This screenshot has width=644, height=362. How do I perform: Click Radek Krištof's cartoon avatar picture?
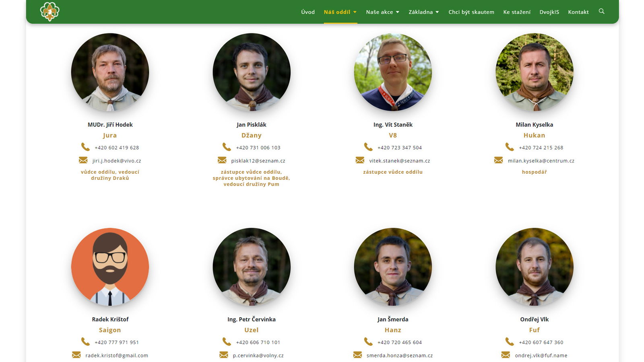[x=110, y=267]
